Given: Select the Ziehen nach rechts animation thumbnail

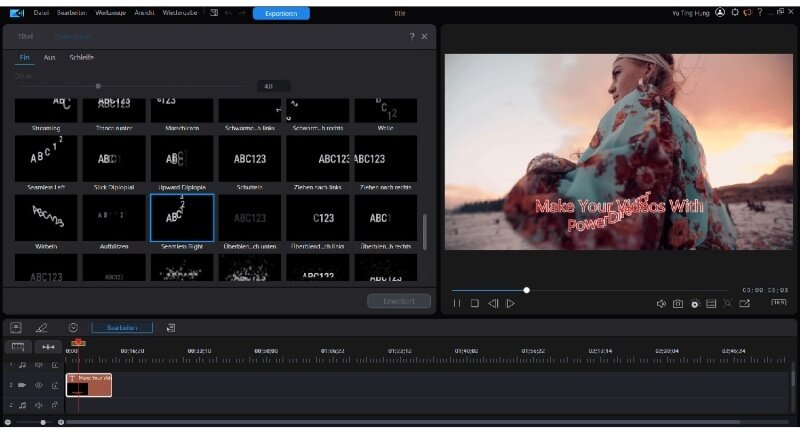Looking at the screenshot, I should (x=385, y=159).
